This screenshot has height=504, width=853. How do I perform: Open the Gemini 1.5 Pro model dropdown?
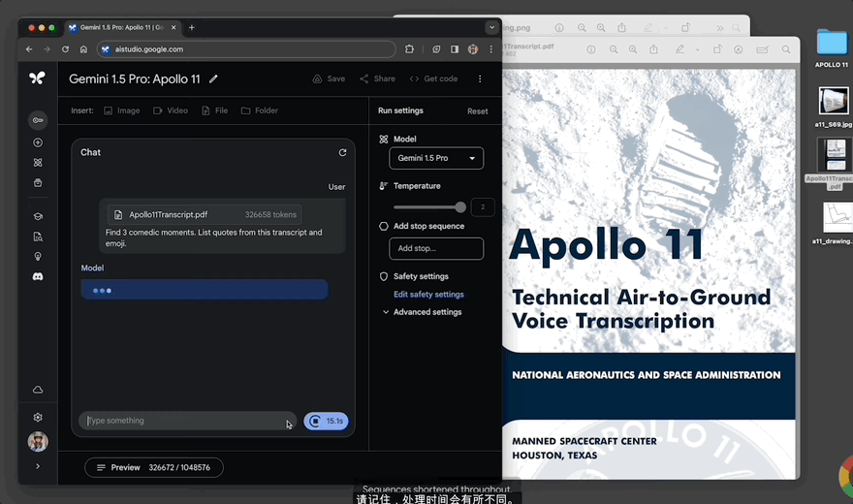click(436, 158)
